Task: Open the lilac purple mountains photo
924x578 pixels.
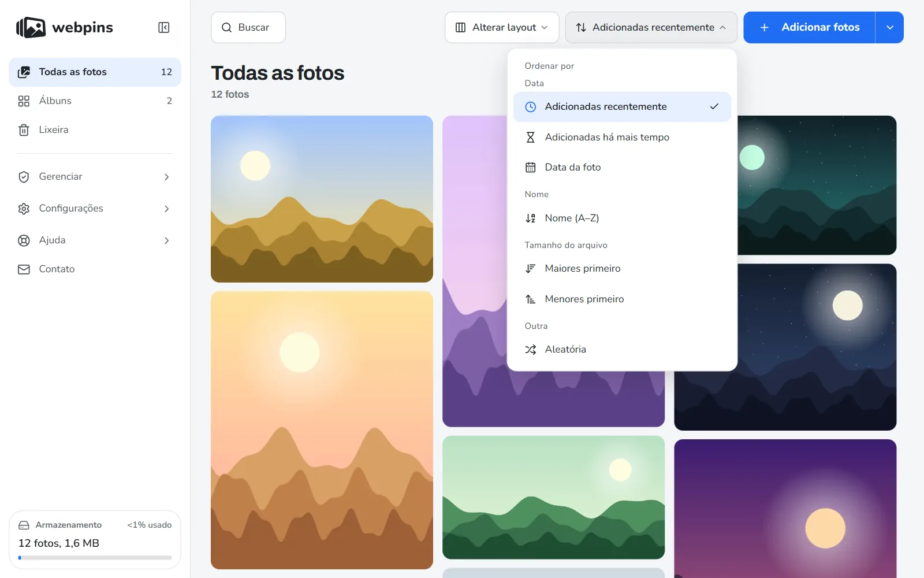Action: point(474,272)
